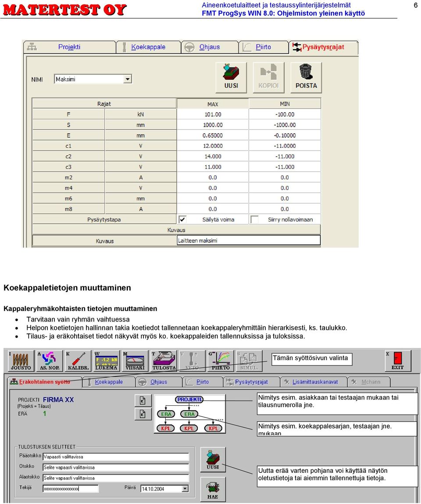Click the KOPIOI copy icon
The image size is (421, 504).
click(268, 78)
